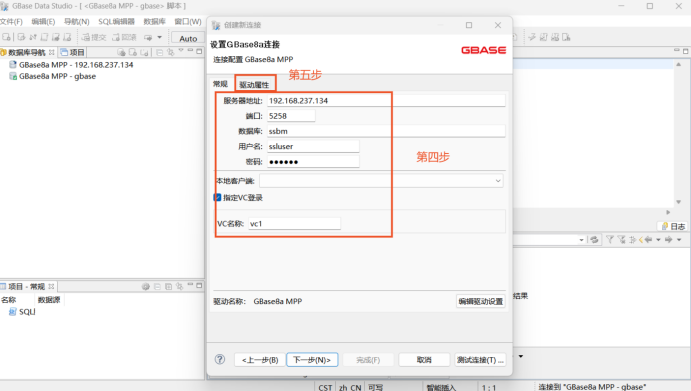Click collapse-all icon in 数据库导航 panel toolbar

coord(160,52)
